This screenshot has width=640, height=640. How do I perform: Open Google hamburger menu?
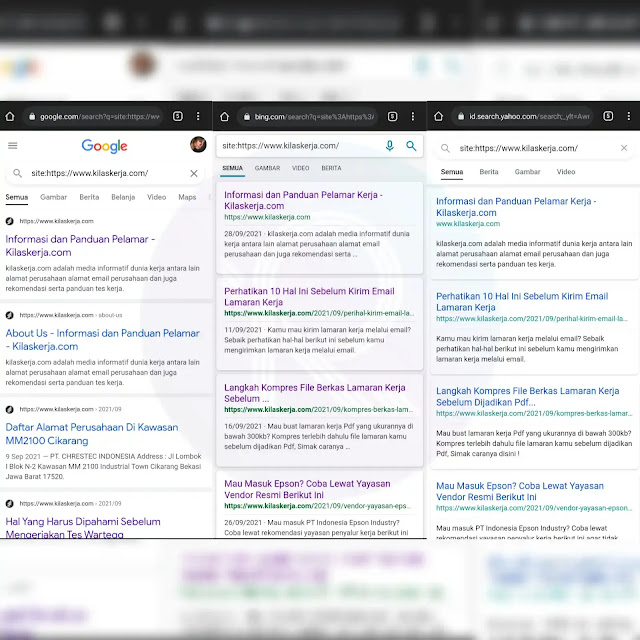coord(13,146)
